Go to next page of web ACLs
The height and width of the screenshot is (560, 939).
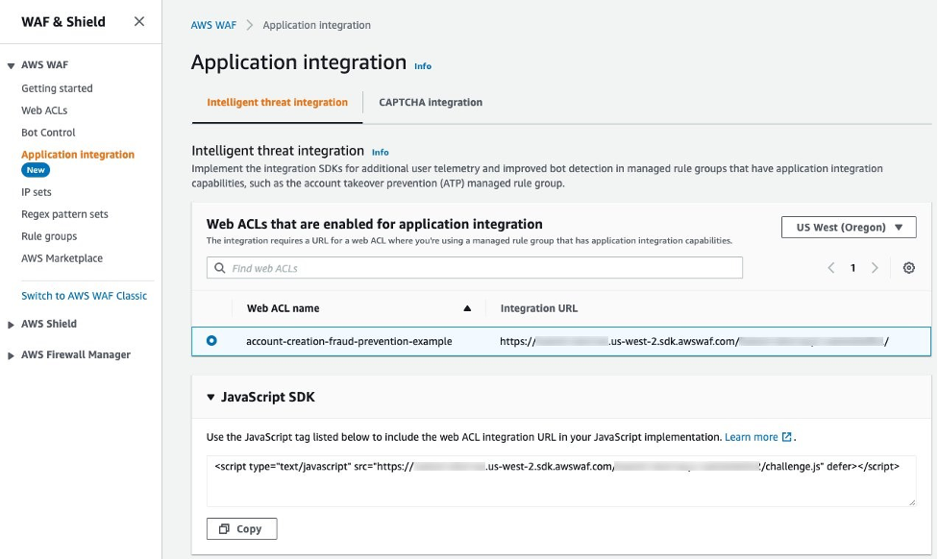click(875, 268)
